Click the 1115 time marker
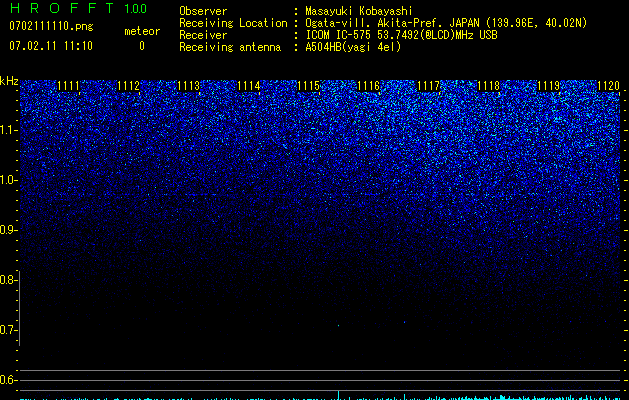 pyautogui.click(x=308, y=85)
